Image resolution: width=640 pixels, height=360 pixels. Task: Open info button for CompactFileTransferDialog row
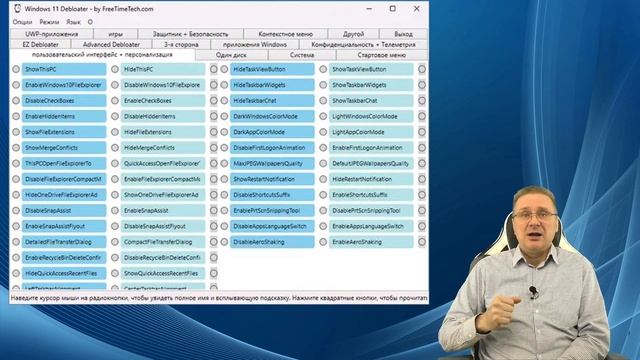pos(213,242)
